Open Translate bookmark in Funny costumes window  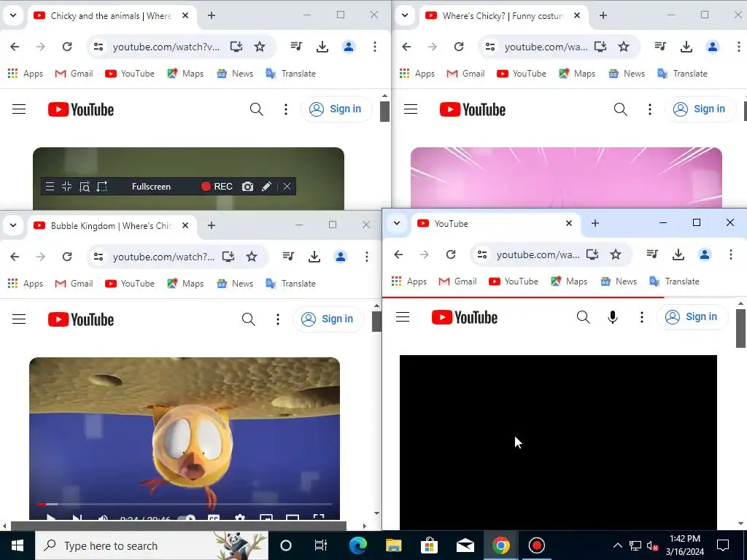[682, 74]
